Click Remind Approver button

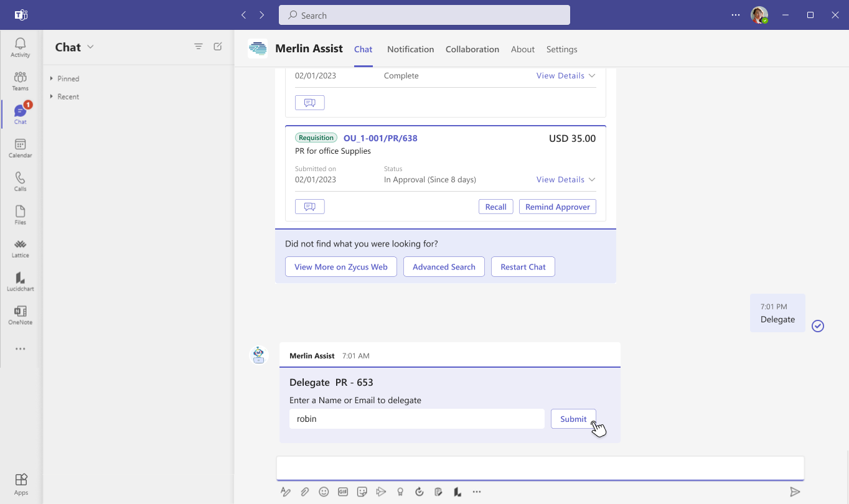[558, 207]
